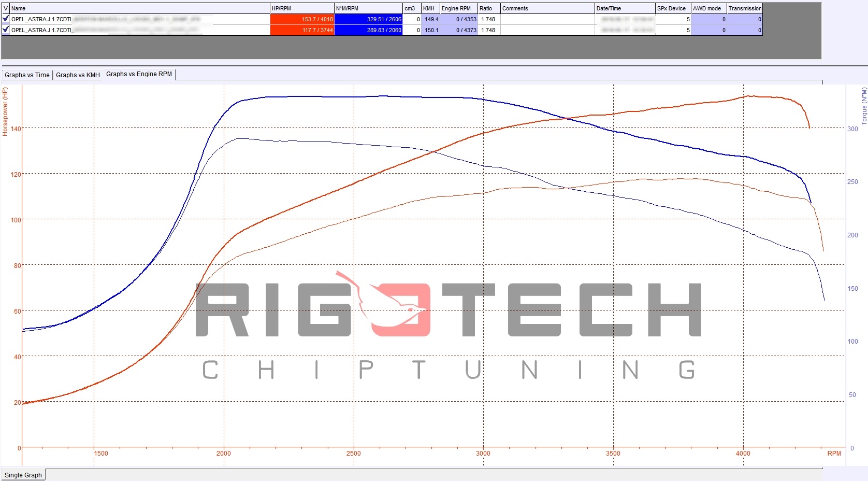
Task: Click SPx Device column header
Action: coord(673,8)
